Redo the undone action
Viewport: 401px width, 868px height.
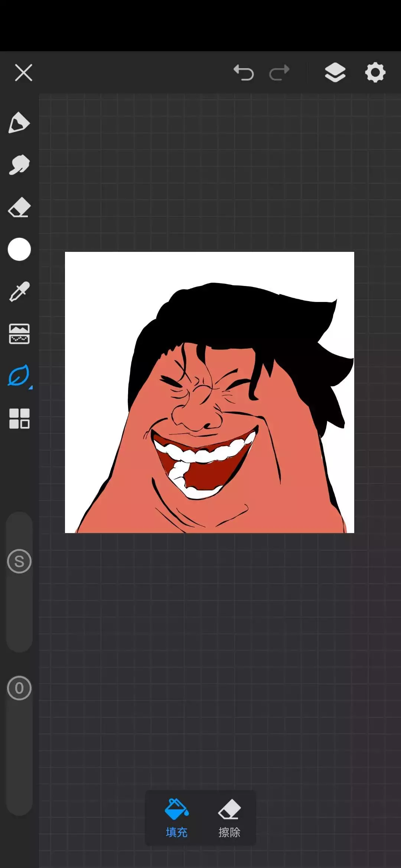279,73
